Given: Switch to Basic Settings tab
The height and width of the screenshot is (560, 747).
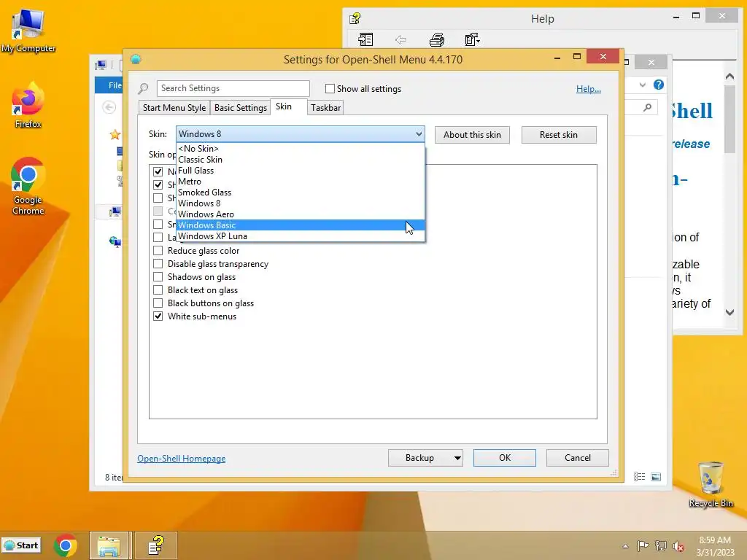Looking at the screenshot, I should coord(241,108).
